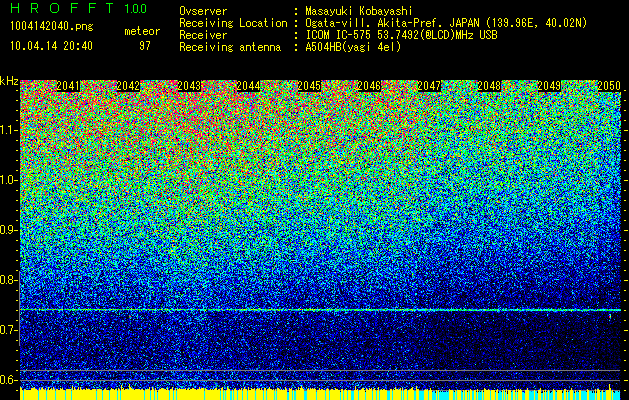Click the 2044 time marker
629x400 pixels.
[x=248, y=86]
